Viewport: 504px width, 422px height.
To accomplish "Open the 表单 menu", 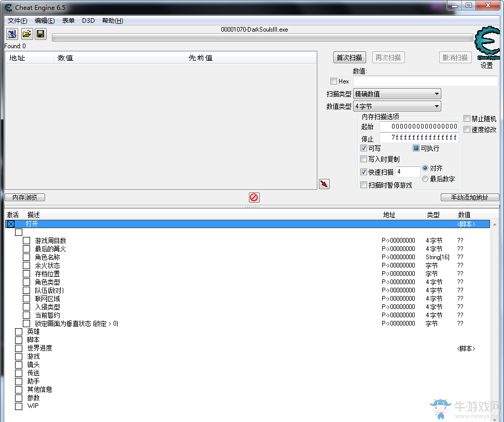I will coord(68,21).
